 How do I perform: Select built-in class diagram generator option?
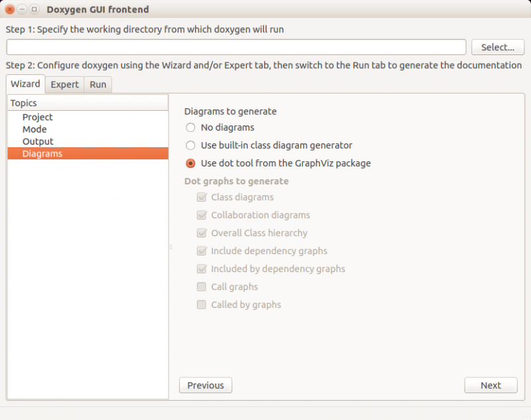(x=190, y=145)
